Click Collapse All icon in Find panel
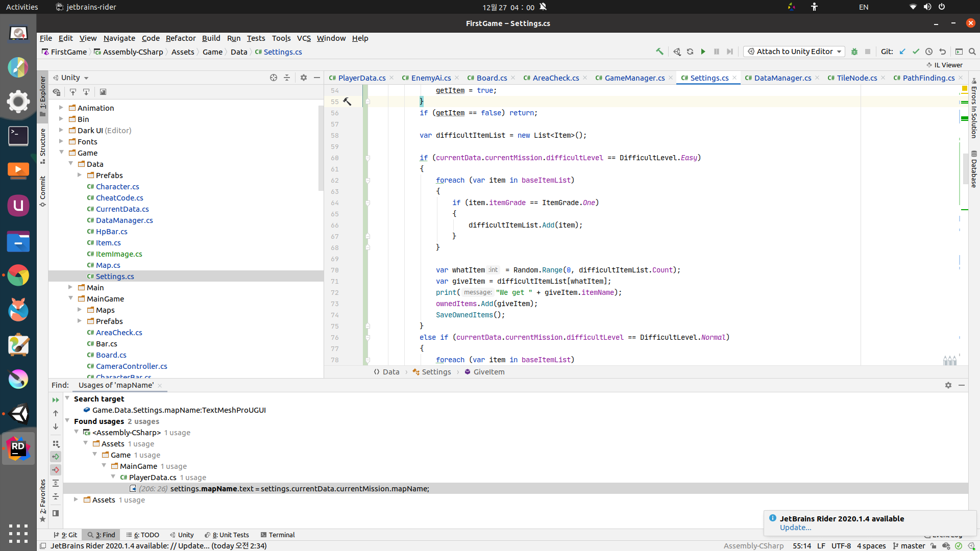Viewport: 980px width, 551px height. point(56,496)
